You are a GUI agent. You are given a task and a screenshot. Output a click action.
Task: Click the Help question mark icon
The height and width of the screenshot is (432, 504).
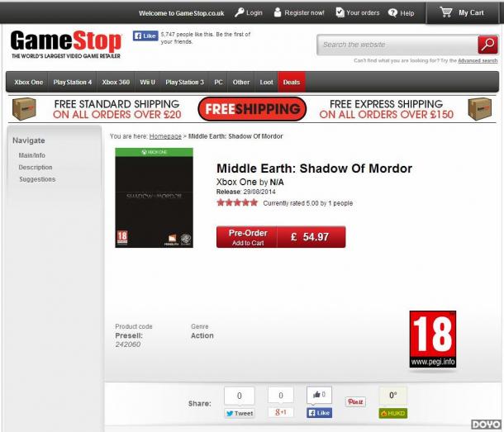392,12
